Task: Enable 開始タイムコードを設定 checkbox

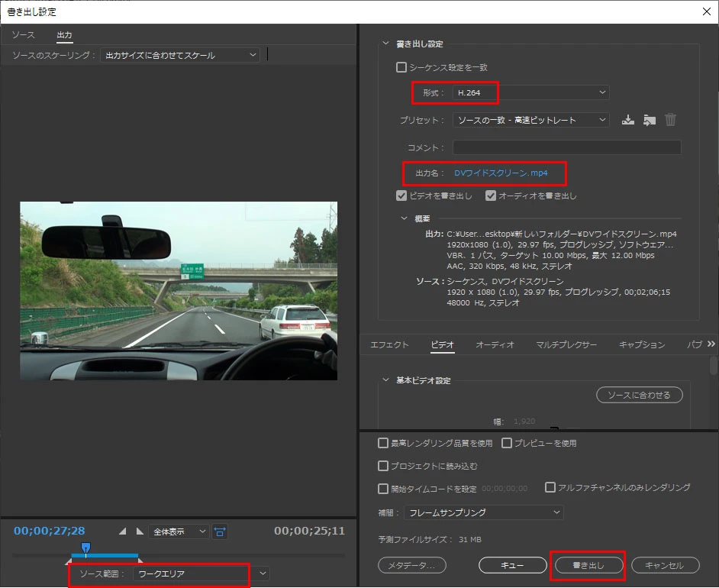Action: point(383,489)
